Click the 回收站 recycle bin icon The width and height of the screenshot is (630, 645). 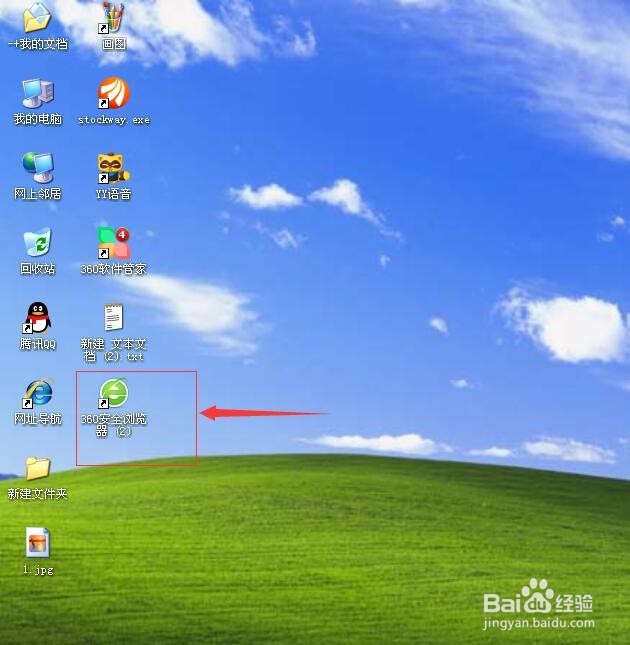coord(37,242)
